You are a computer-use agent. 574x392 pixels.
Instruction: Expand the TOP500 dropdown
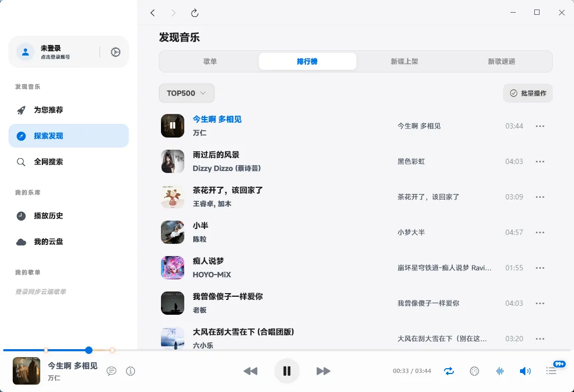tap(186, 93)
